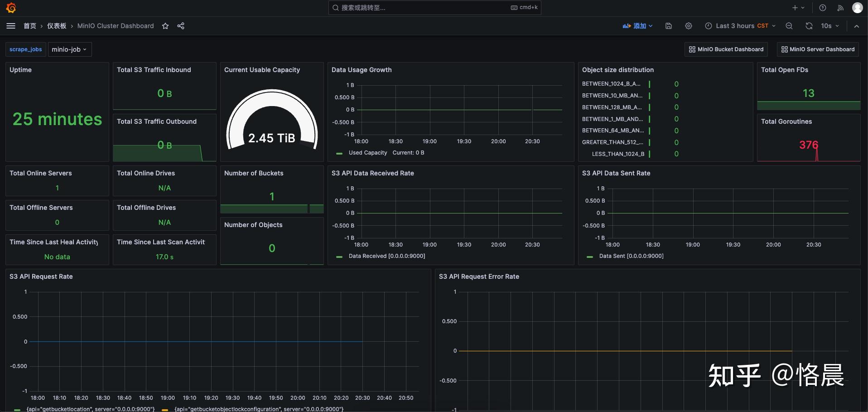This screenshot has width=868, height=412.
Task: Go to 首页 in the breadcrumb
Action: (30, 26)
